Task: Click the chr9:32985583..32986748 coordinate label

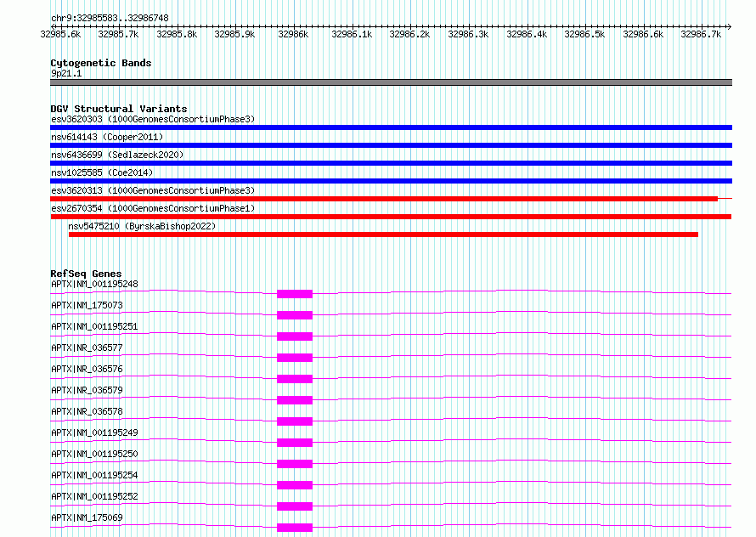Action: tap(110, 19)
